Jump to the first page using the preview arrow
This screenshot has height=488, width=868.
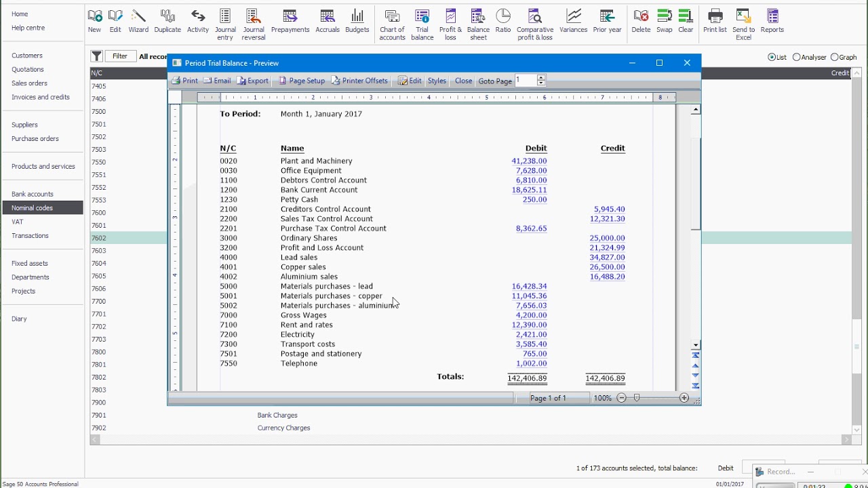click(x=695, y=355)
